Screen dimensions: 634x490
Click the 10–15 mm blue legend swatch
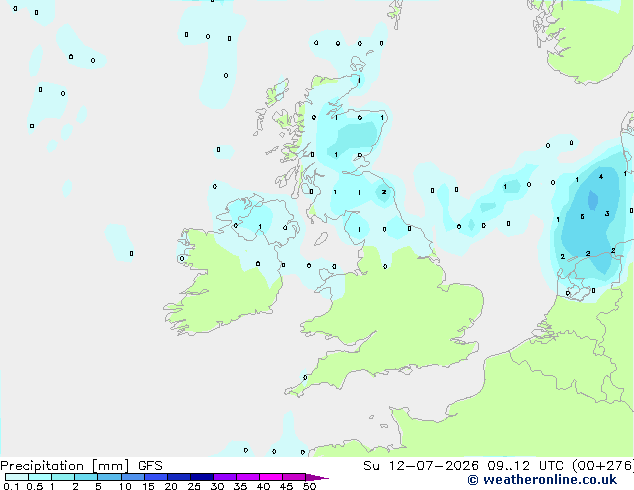133,477
